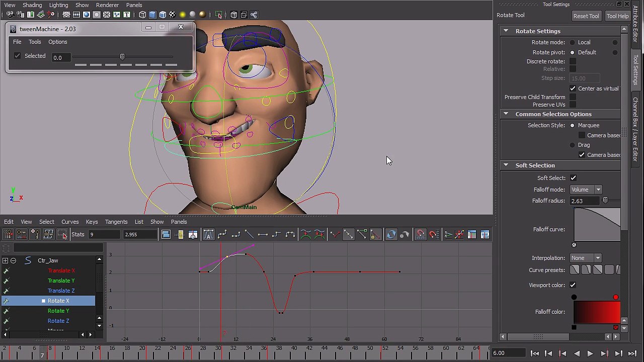Apply Flat tangents icon
This screenshot has height=362, width=644.
click(263, 234)
